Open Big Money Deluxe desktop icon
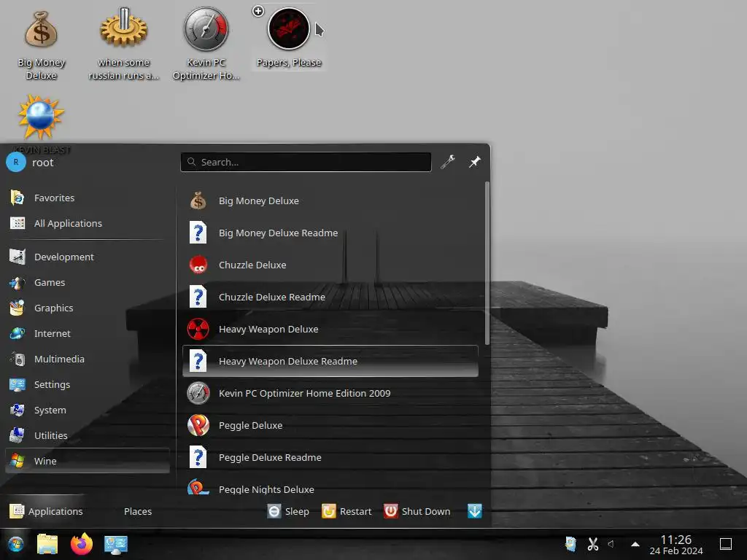This screenshot has height=560, width=747. coord(41,44)
